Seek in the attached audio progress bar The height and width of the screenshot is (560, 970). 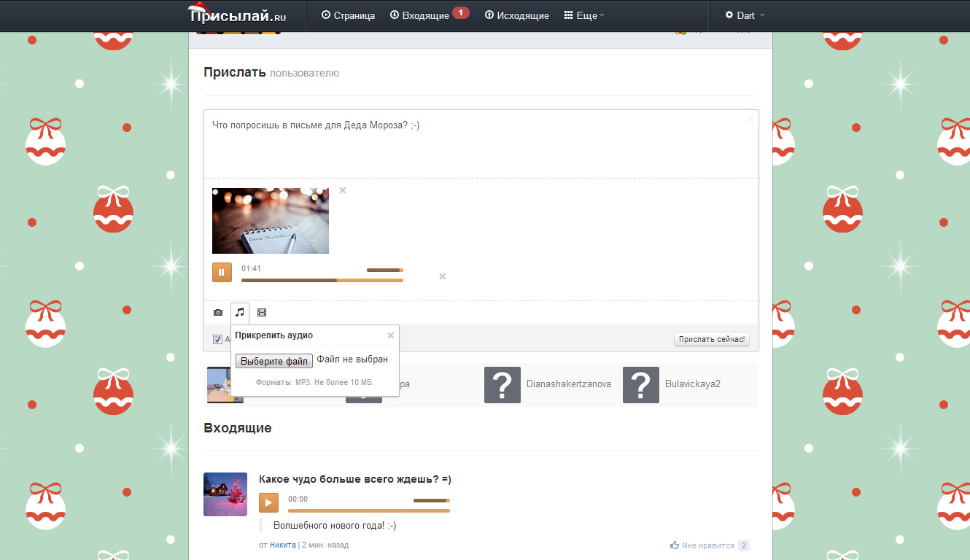322,280
